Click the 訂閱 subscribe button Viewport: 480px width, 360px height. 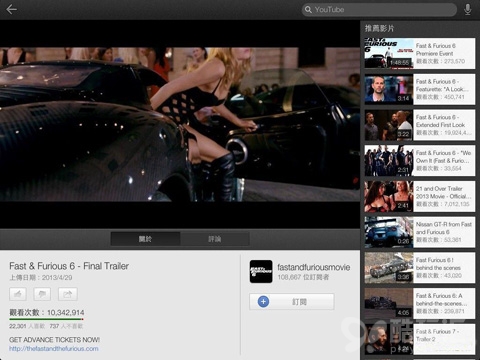click(292, 302)
